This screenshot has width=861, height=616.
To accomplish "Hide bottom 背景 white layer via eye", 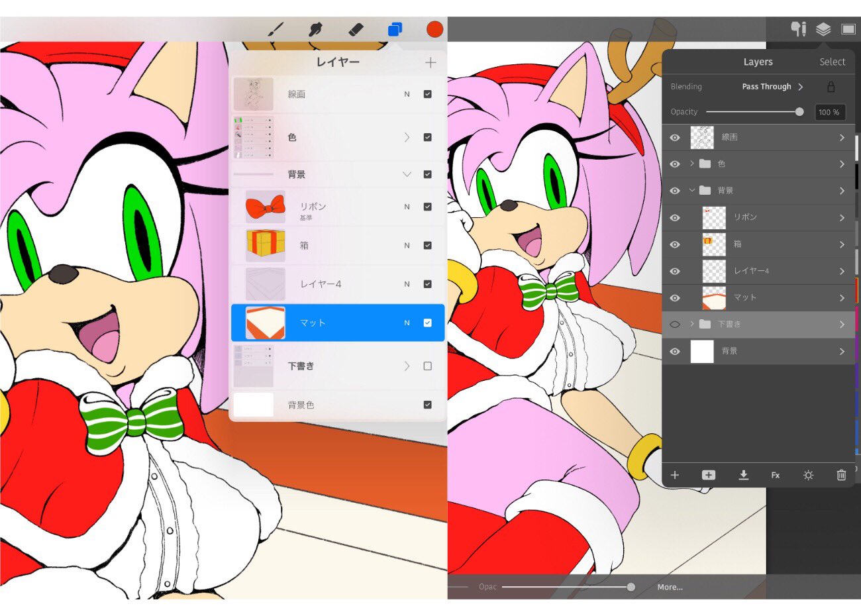I will click(x=675, y=352).
